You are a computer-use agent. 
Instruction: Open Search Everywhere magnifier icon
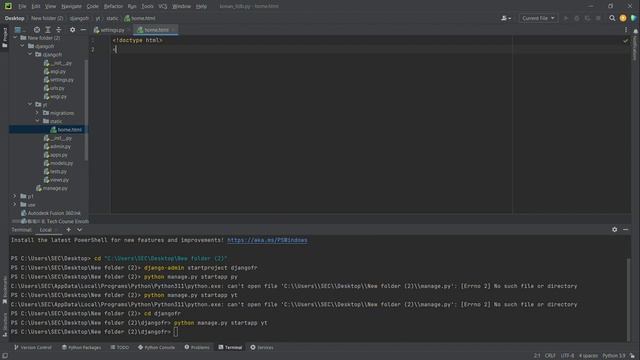point(612,18)
